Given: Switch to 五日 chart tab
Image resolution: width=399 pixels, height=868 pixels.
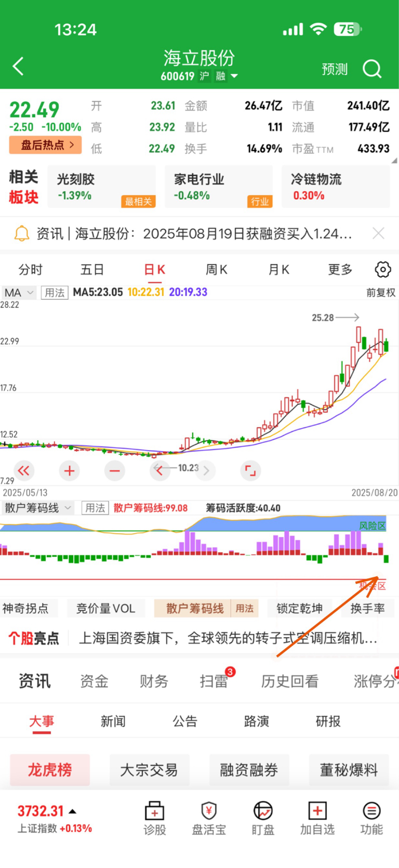Looking at the screenshot, I should point(92,269).
